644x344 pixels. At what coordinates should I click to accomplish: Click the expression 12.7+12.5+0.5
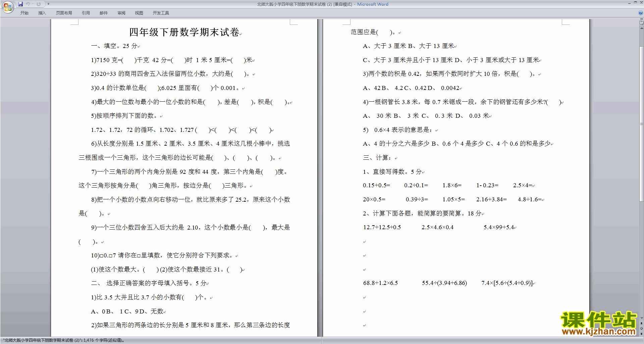tap(382, 228)
